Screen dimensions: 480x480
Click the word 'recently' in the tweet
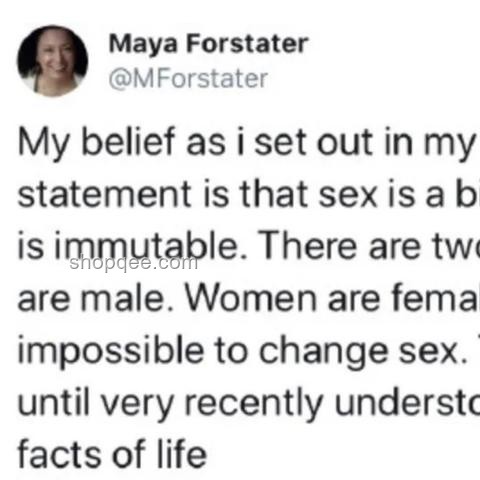point(254,404)
